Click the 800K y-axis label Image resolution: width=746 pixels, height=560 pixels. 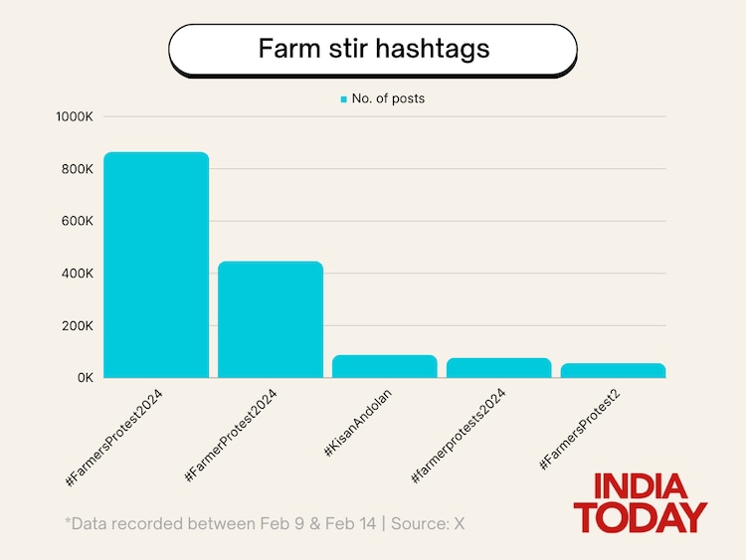(x=77, y=169)
